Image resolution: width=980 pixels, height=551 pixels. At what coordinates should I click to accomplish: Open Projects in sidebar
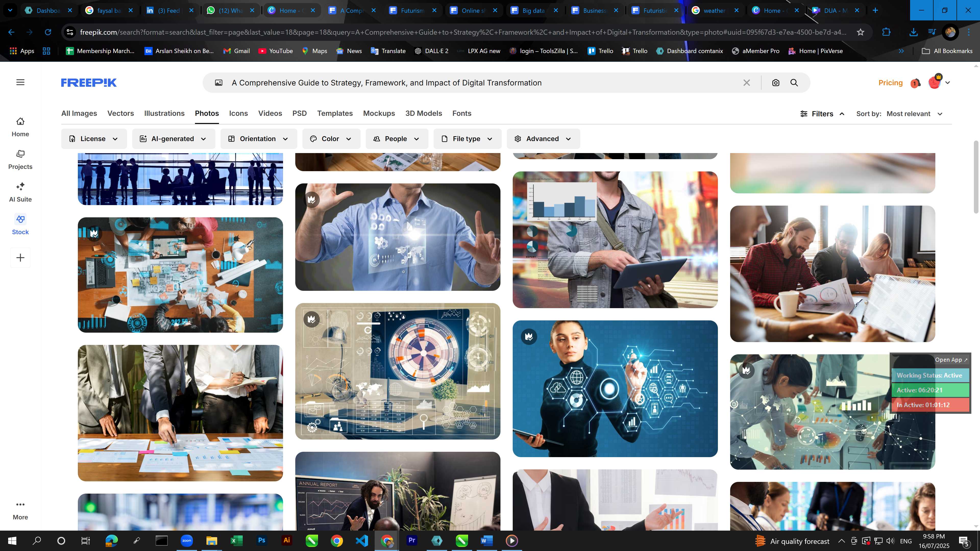point(20,160)
